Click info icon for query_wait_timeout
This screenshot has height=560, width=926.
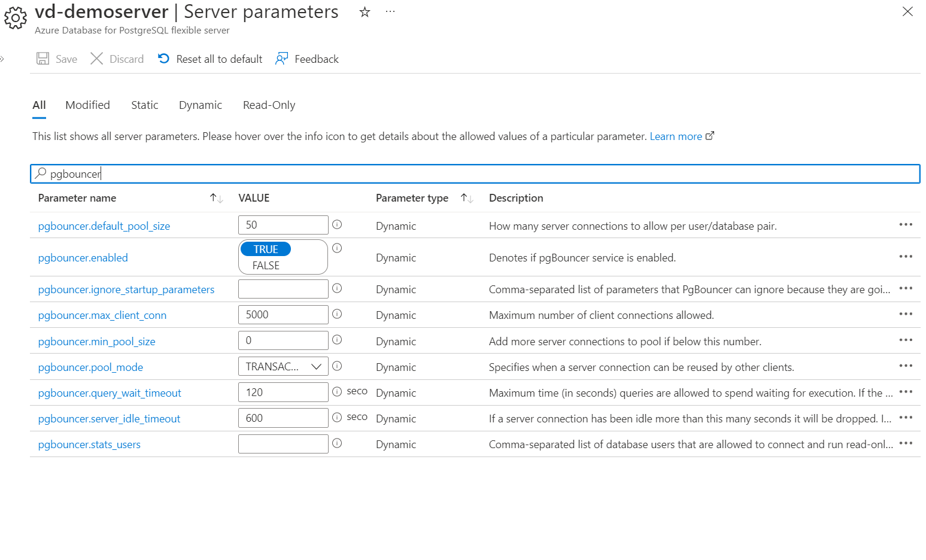click(x=337, y=391)
